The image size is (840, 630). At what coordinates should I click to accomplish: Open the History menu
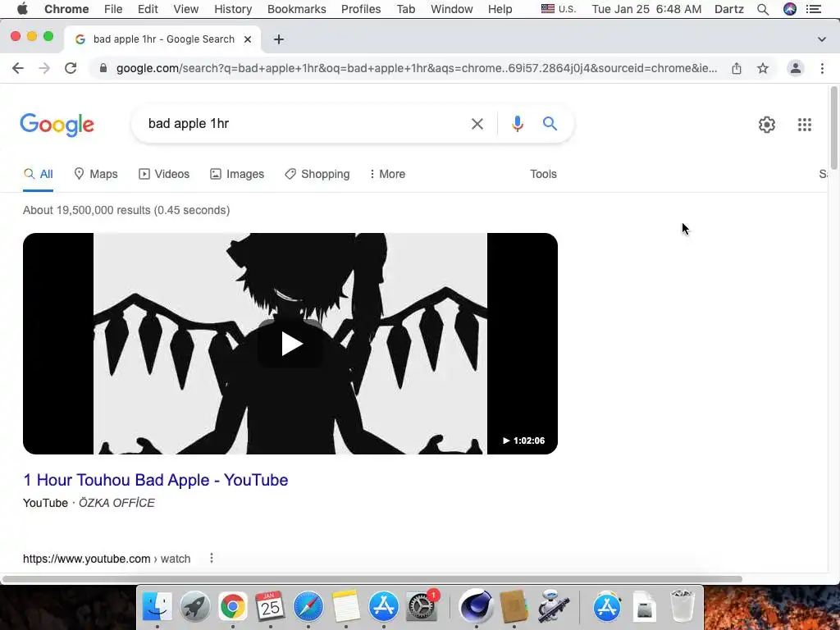click(233, 9)
